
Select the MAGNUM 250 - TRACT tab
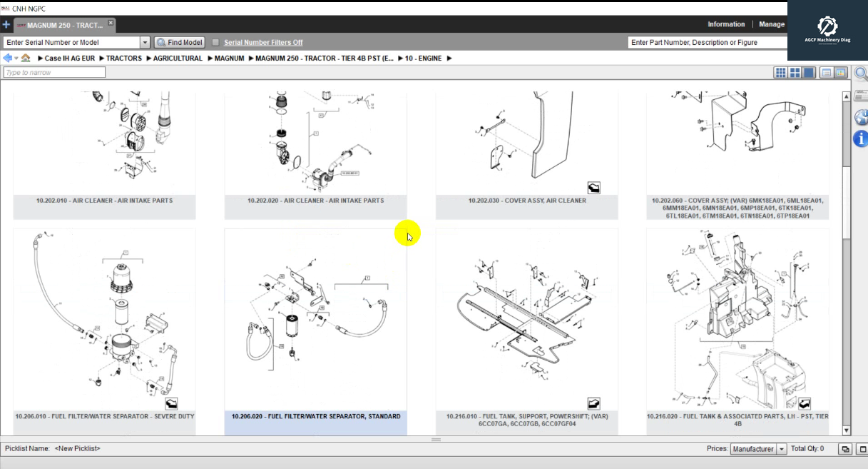click(63, 24)
